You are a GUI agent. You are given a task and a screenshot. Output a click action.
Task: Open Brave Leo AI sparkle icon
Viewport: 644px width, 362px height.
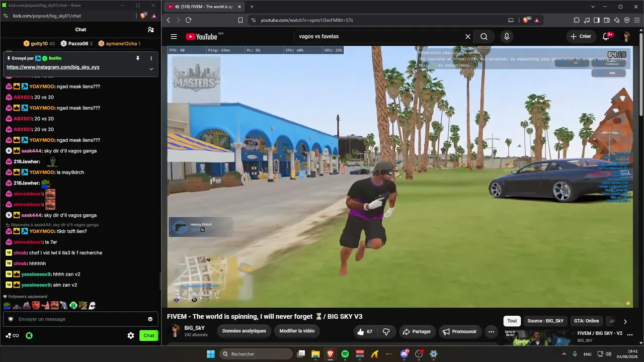coord(617,20)
